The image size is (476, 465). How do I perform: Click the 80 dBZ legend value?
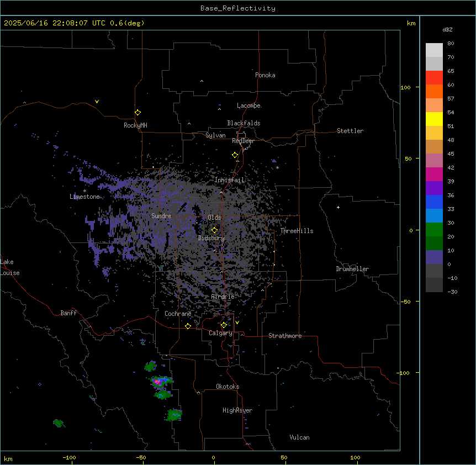pyautogui.click(x=451, y=44)
